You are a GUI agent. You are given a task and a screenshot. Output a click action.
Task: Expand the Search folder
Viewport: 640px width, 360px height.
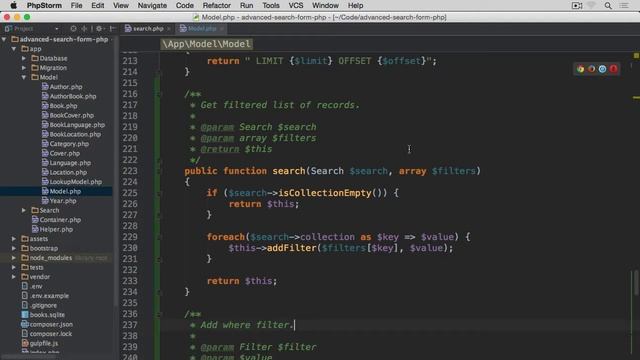[24, 211]
